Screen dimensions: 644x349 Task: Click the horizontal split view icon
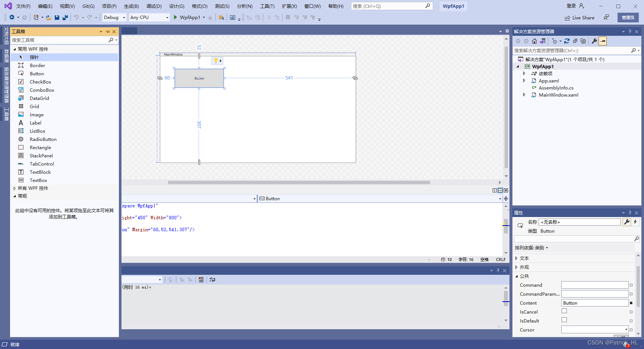500,190
